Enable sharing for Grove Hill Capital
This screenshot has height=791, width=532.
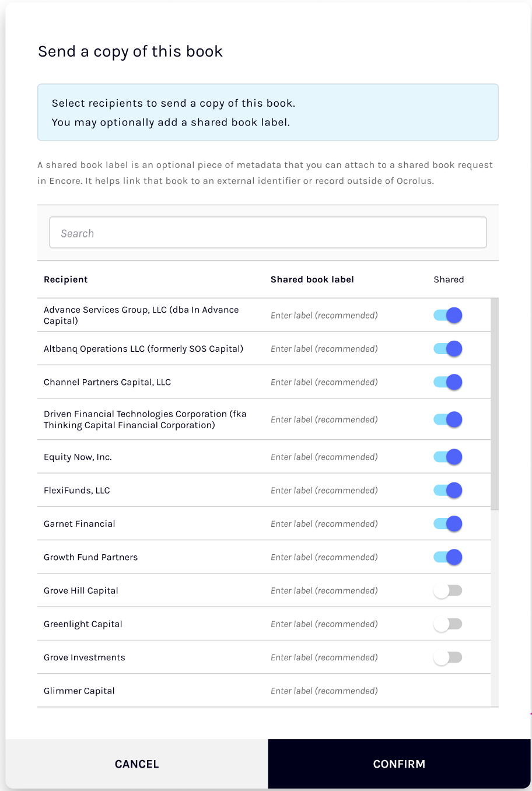coord(448,591)
